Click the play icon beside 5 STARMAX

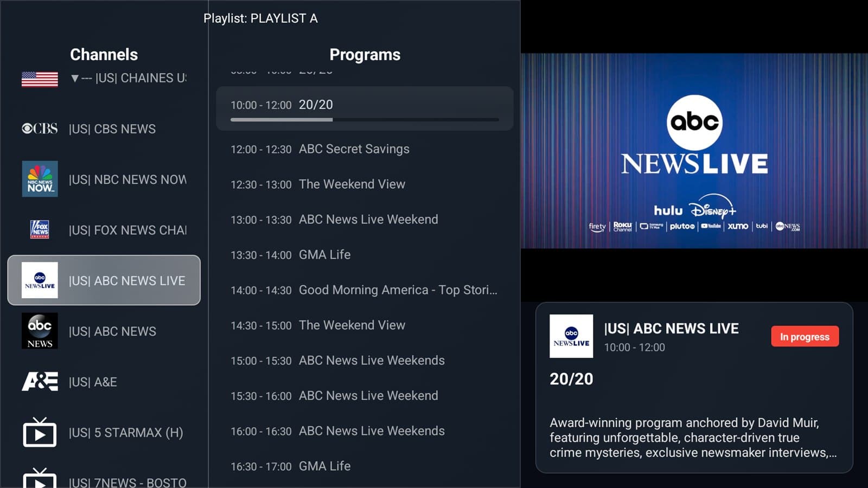point(39,432)
